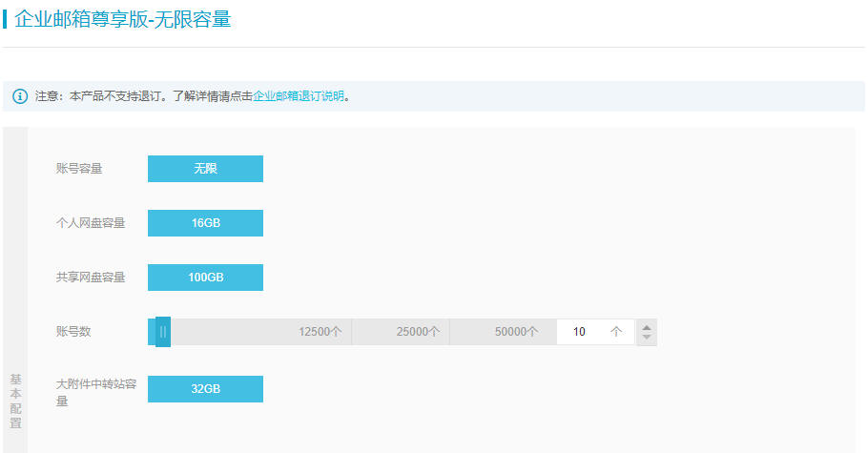Open the 企业邮箱退订说明 link

(x=298, y=96)
